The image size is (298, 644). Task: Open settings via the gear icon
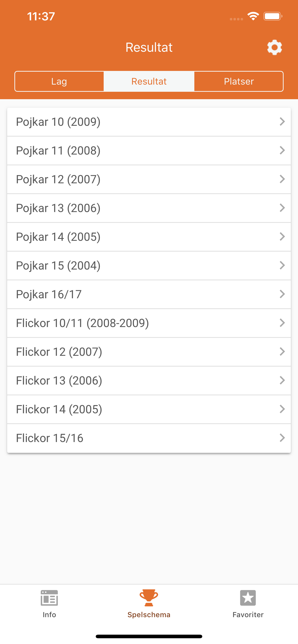coord(274,47)
